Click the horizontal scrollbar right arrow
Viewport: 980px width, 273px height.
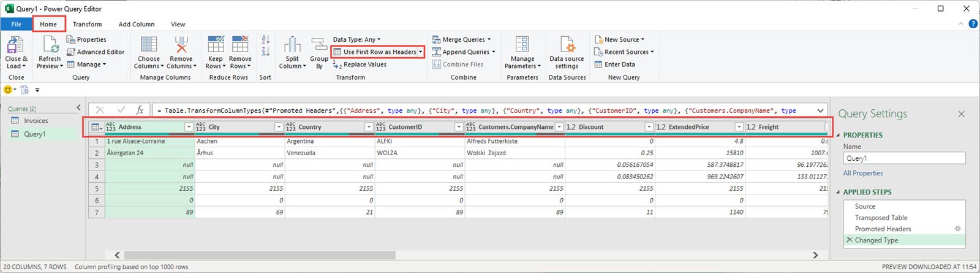pos(815,255)
